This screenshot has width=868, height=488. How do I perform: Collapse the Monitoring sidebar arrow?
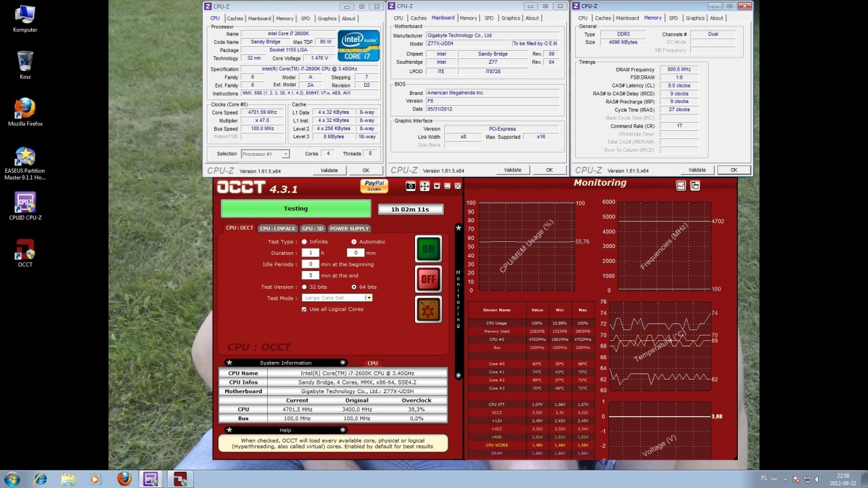[x=458, y=375]
